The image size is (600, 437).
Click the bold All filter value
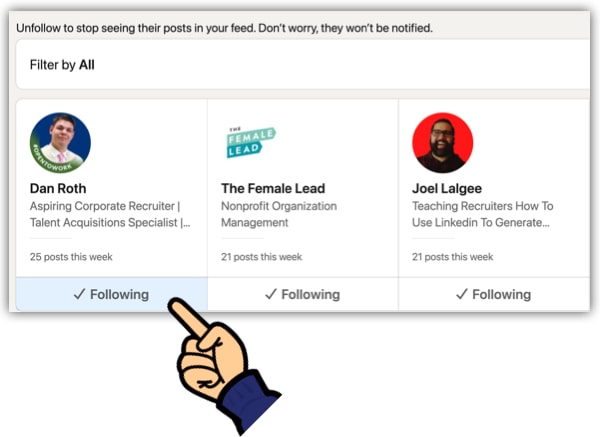click(87, 65)
